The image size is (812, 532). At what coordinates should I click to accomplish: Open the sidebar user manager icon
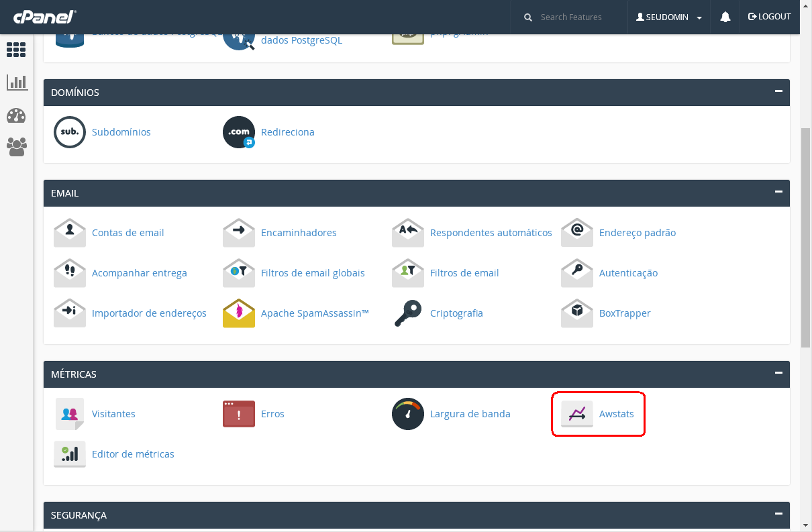[16, 147]
